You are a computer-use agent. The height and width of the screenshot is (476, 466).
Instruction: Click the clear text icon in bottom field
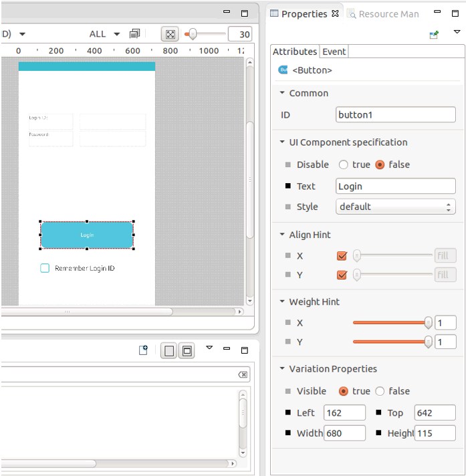pyautogui.click(x=243, y=375)
